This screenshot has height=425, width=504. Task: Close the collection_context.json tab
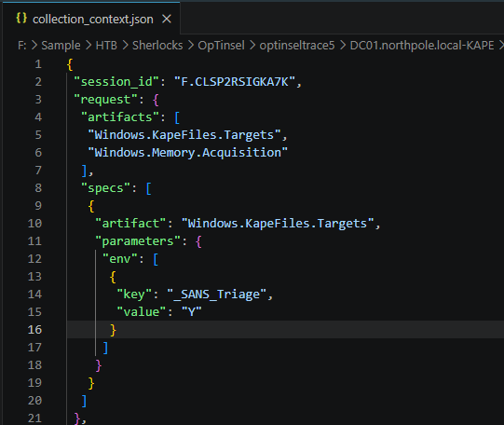pyautogui.click(x=167, y=19)
